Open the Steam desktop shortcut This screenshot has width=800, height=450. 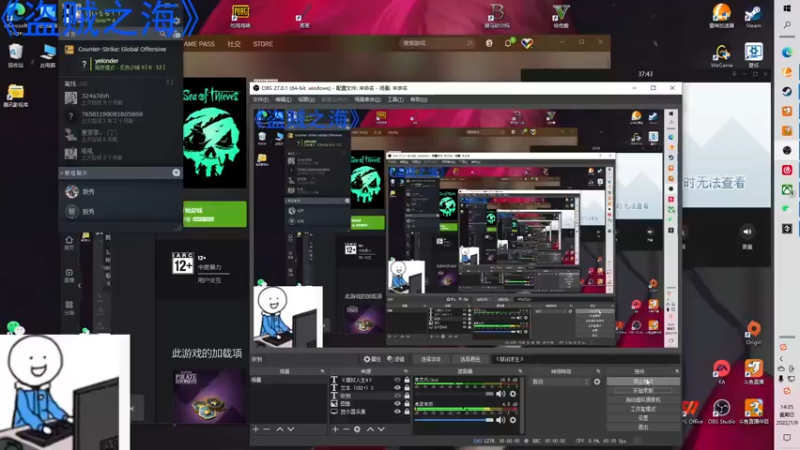click(754, 16)
